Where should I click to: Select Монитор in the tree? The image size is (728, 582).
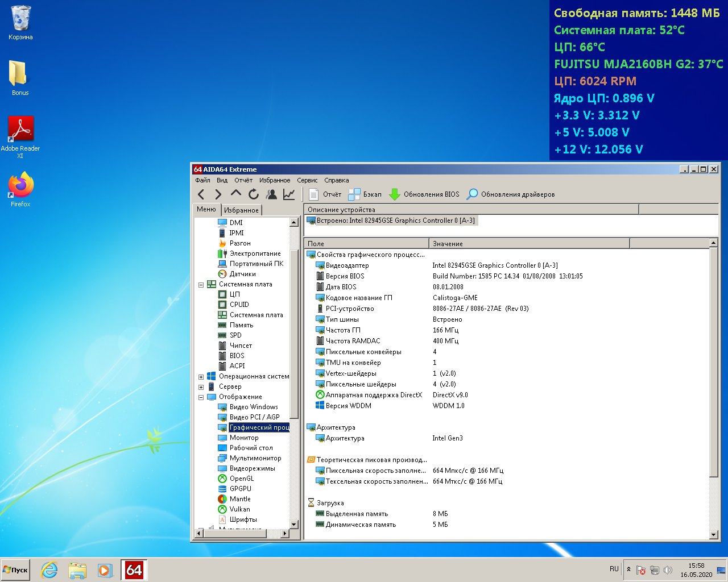pyautogui.click(x=244, y=438)
